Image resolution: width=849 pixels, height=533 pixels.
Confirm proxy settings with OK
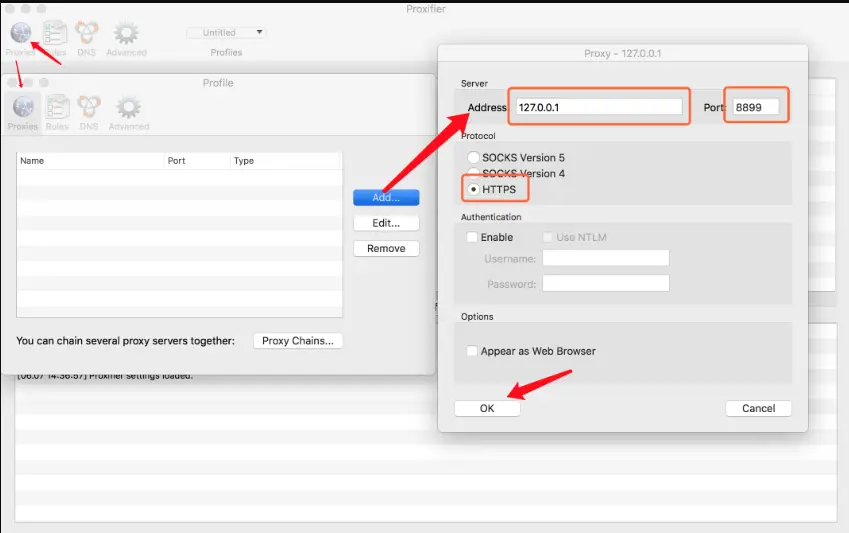click(x=487, y=408)
